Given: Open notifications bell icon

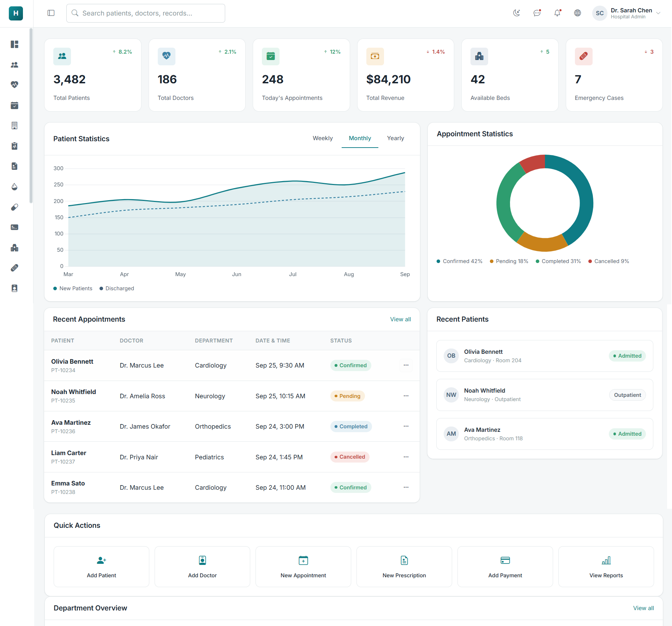Looking at the screenshot, I should (x=557, y=13).
